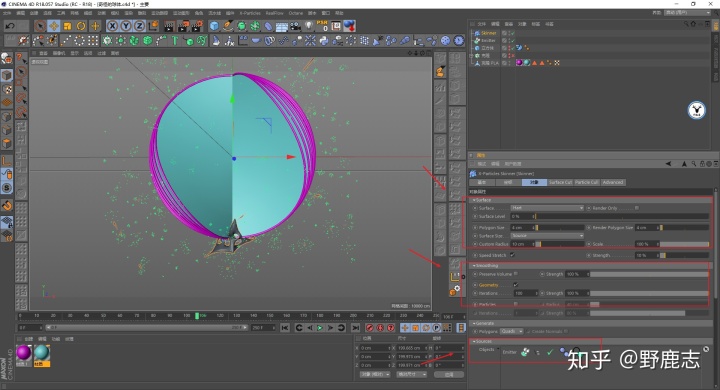Click the Render View clapperboard icon
720x390 pixels.
[169, 26]
